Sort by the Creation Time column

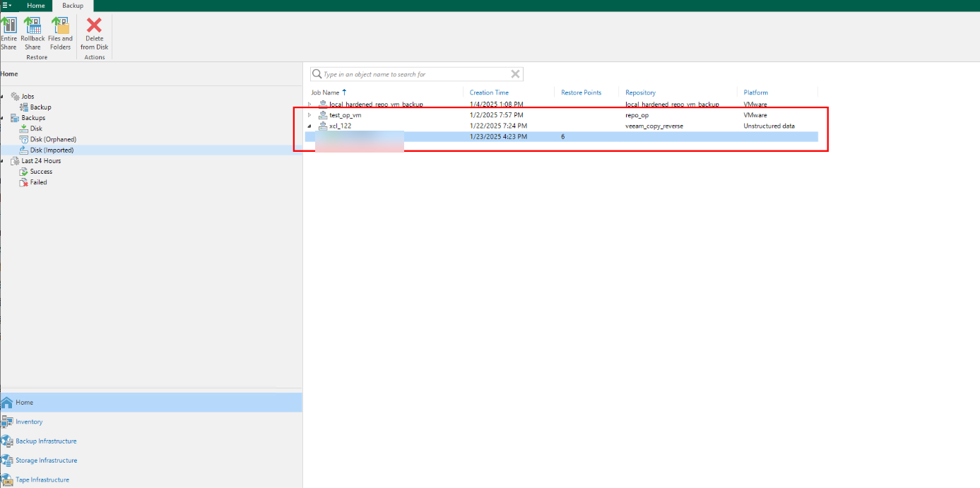pyautogui.click(x=489, y=93)
